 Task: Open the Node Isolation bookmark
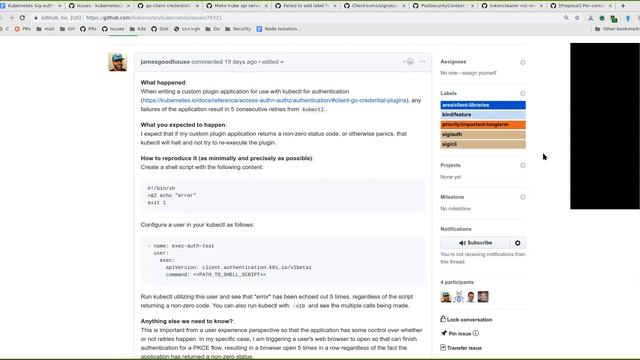(279, 29)
